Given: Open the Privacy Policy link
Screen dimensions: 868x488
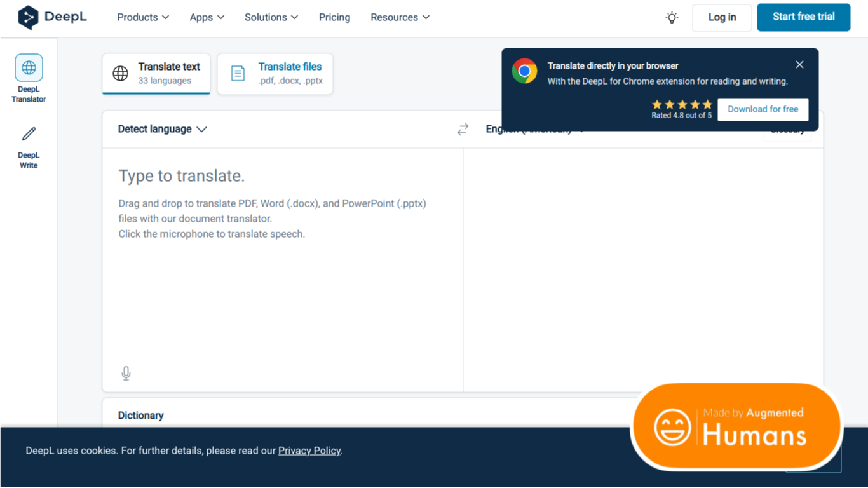Looking at the screenshot, I should [309, 451].
